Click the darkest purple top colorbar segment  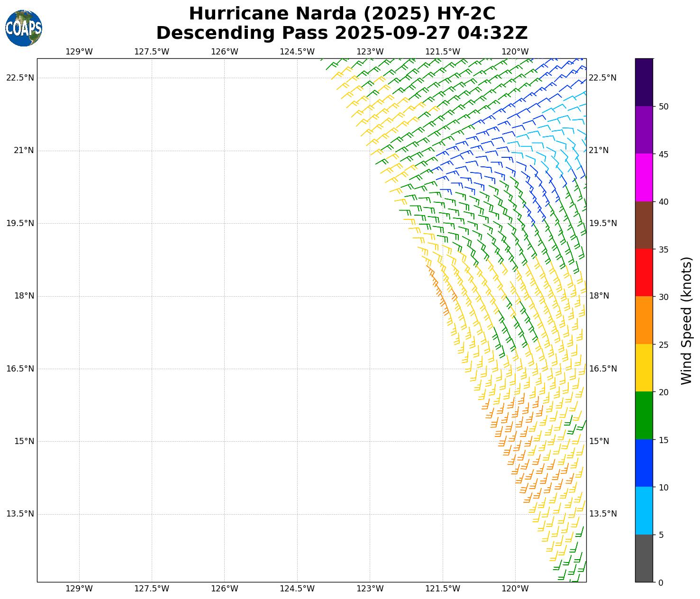pyautogui.click(x=644, y=82)
